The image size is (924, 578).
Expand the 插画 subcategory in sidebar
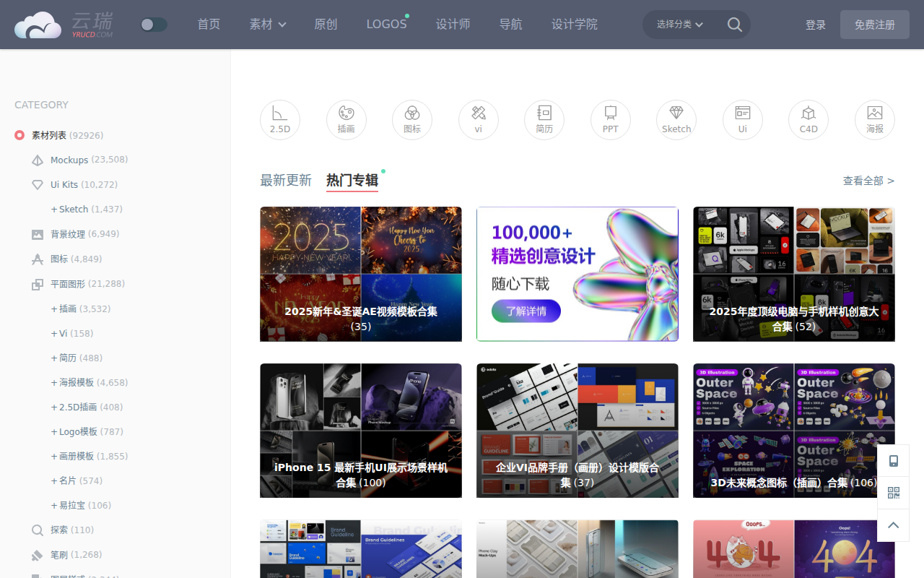[81, 309]
